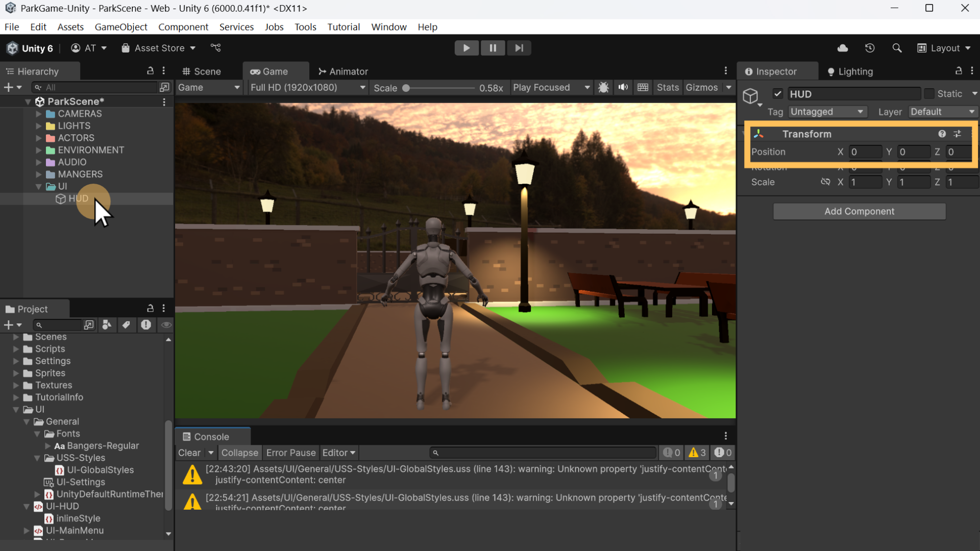Open Unity Cloud from the top toolbar

coord(843,47)
